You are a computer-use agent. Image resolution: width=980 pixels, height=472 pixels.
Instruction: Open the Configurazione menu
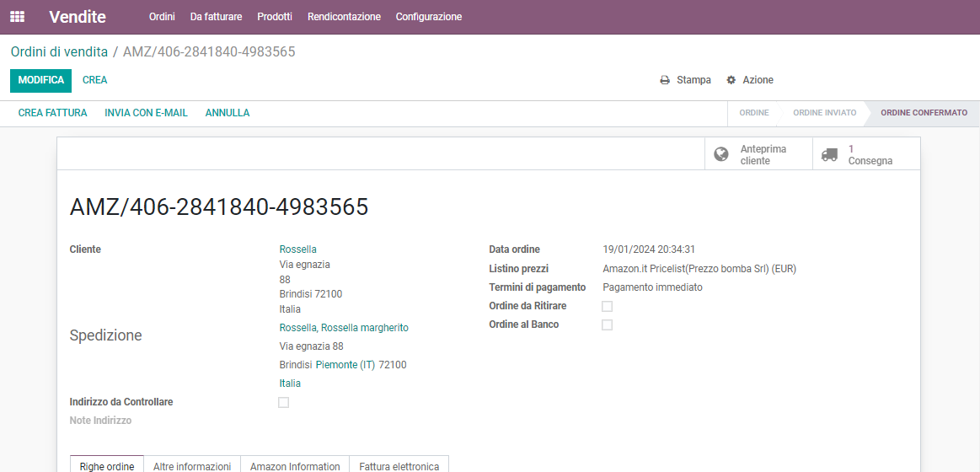(x=429, y=17)
